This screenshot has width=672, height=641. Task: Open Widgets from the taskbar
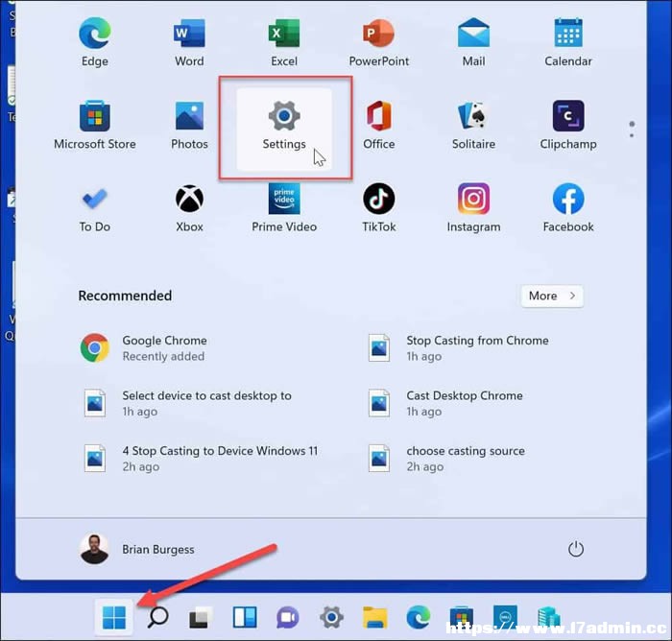pos(245,617)
